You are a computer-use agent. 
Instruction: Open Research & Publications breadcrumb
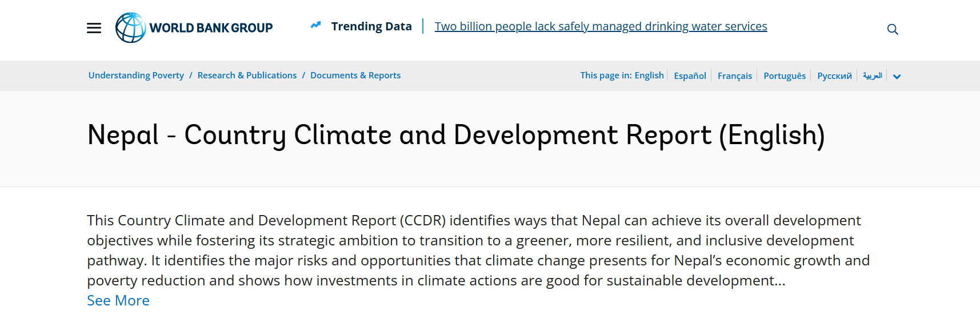[247, 75]
